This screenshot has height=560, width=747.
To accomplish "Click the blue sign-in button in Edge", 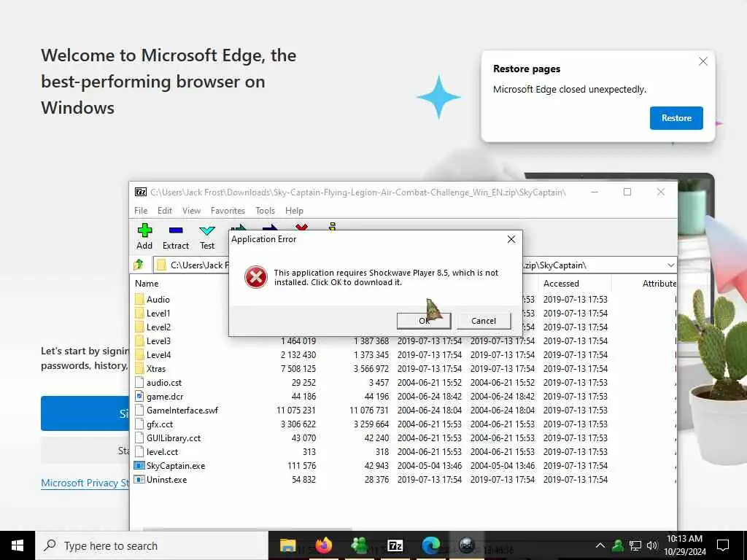I will [85, 413].
